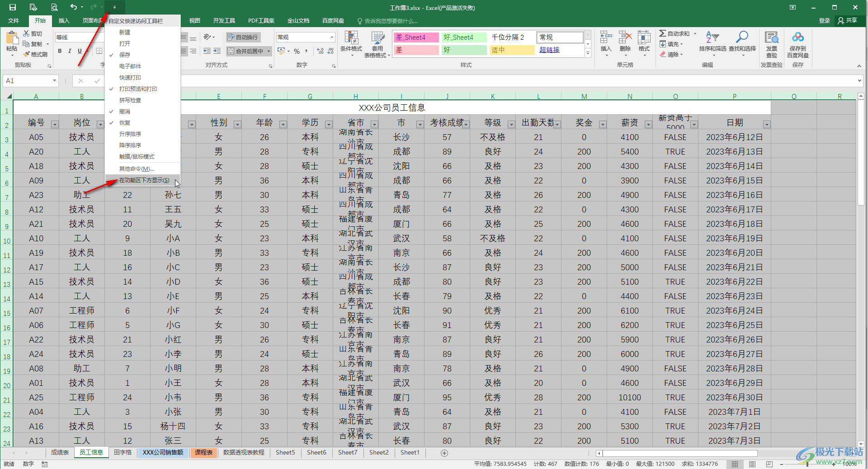Switch to the 视图 (View) ribbon tab

coord(194,20)
